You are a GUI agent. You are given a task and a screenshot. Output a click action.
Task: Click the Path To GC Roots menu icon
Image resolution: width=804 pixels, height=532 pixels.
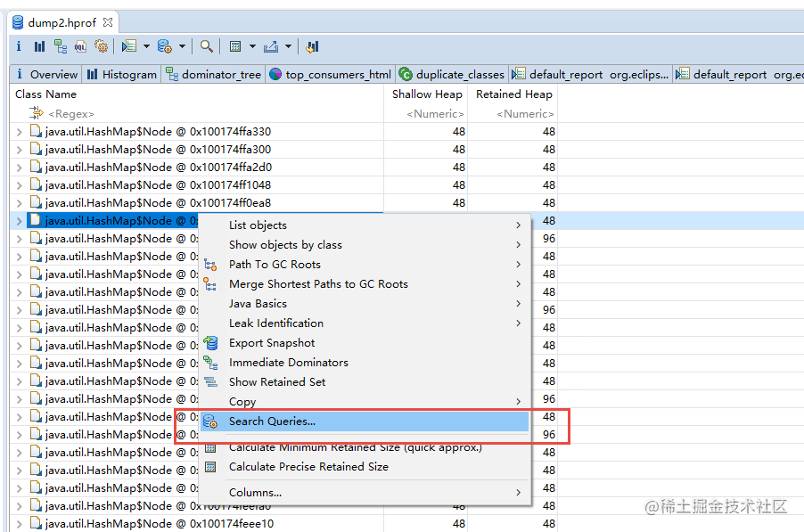click(210, 265)
